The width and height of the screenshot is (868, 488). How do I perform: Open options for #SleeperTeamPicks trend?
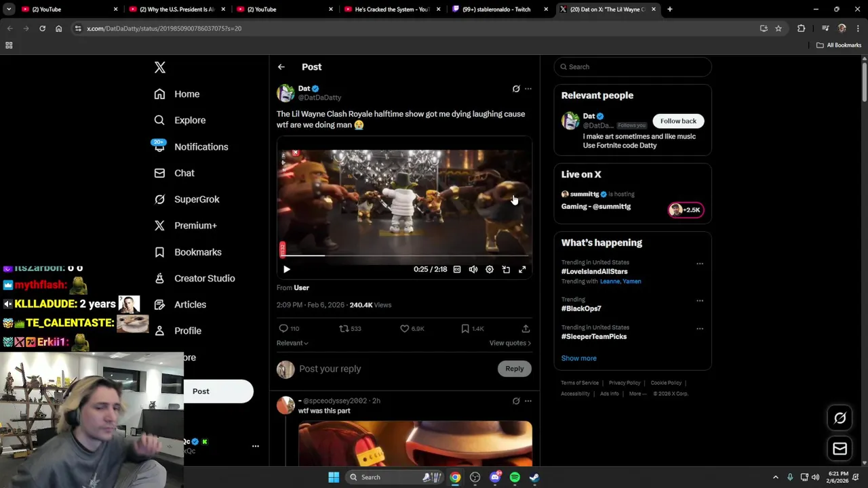click(x=700, y=329)
